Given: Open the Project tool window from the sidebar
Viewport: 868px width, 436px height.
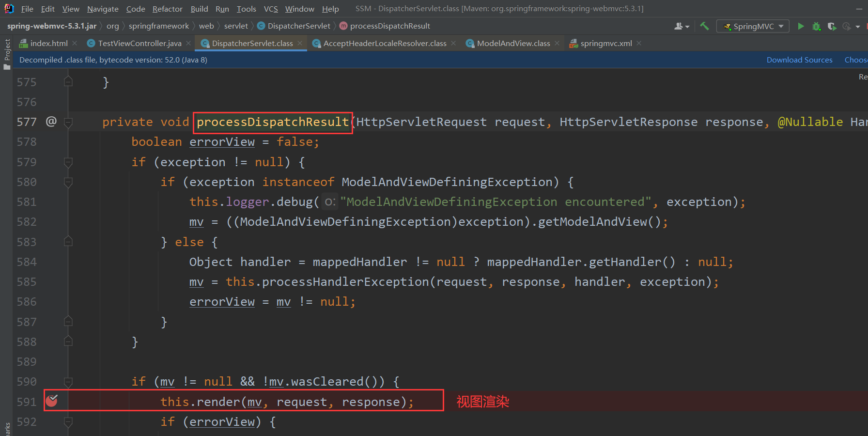Looking at the screenshot, I should (x=7, y=53).
